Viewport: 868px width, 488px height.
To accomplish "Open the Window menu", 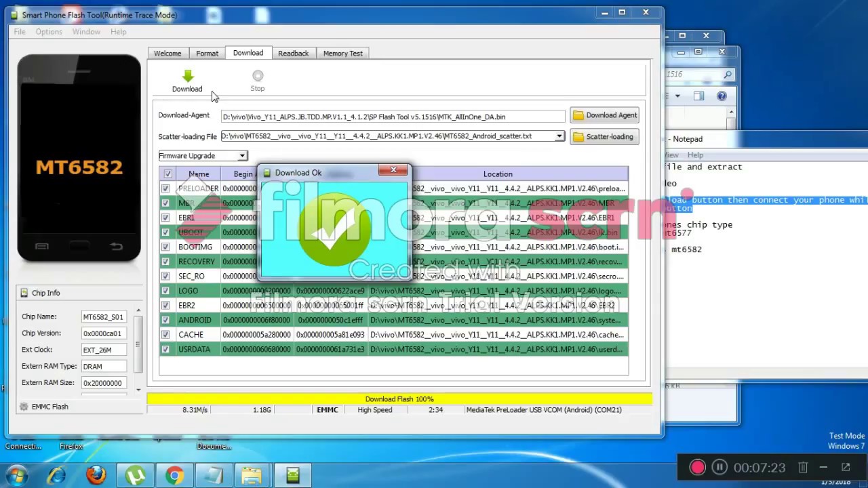I will point(86,32).
